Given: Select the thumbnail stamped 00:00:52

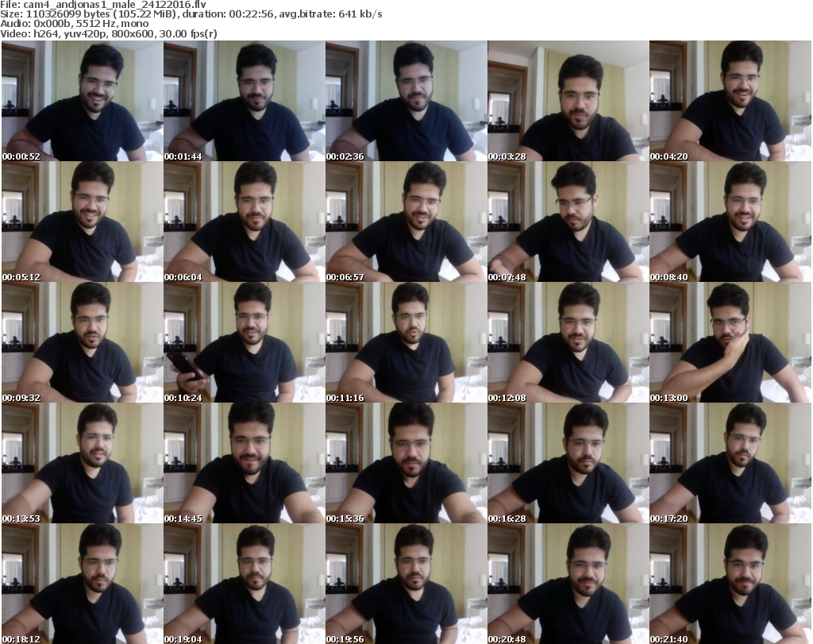Looking at the screenshot, I should (x=82, y=101).
